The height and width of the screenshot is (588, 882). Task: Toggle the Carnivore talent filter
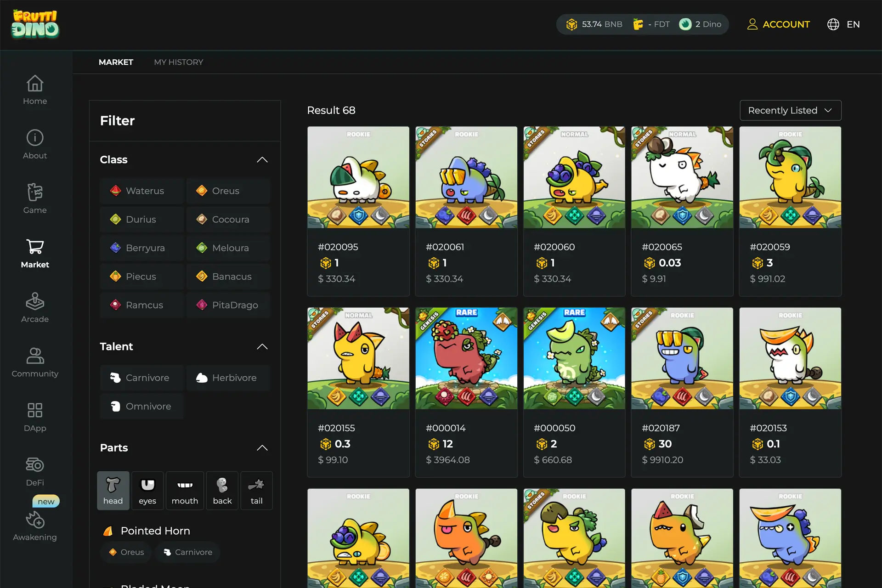tap(141, 378)
